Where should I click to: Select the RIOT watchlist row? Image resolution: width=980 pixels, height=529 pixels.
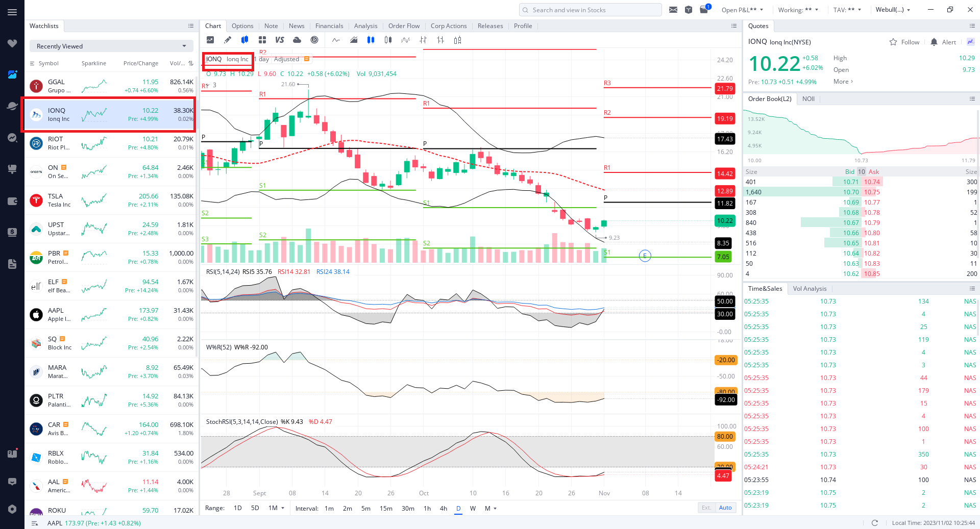point(111,143)
